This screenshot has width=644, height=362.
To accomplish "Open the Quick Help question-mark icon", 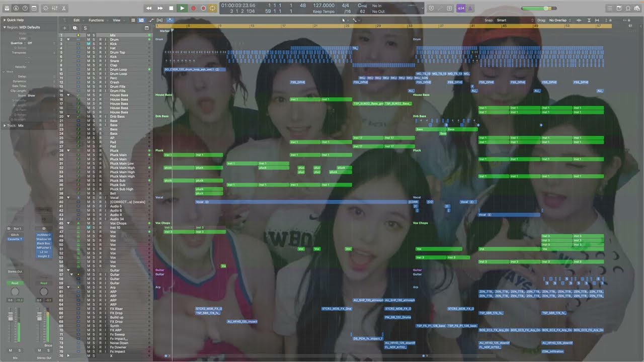I will (25, 8).
